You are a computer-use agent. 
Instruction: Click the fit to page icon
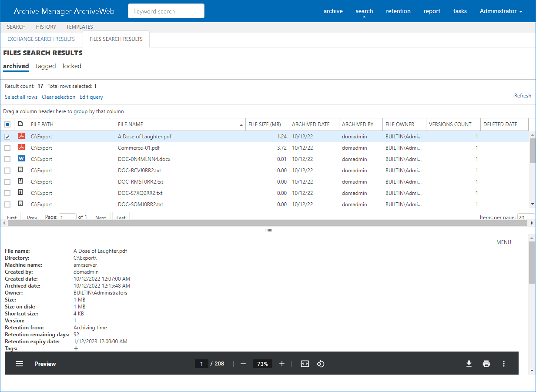[305, 364]
